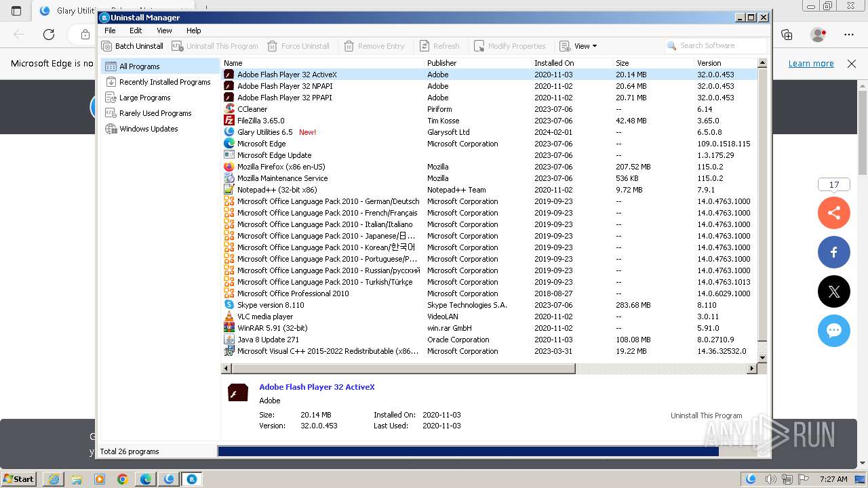Sort list by the Name column header
Viewport: 868px width, 488px height.
coord(323,63)
